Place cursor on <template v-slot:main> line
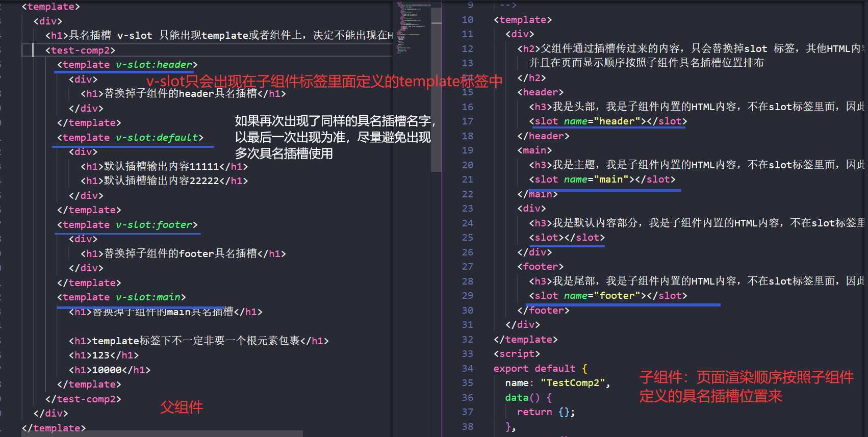Viewport: 868px width, 437px height. click(x=121, y=297)
